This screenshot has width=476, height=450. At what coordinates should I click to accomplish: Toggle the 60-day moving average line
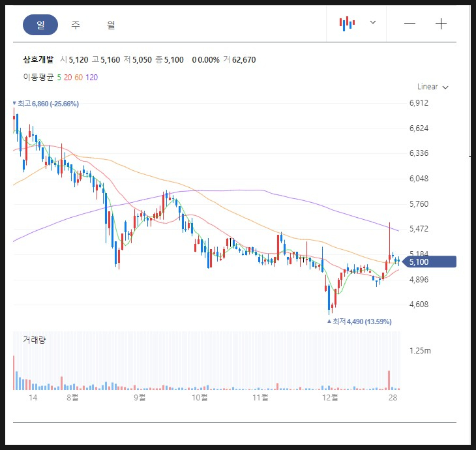click(79, 78)
